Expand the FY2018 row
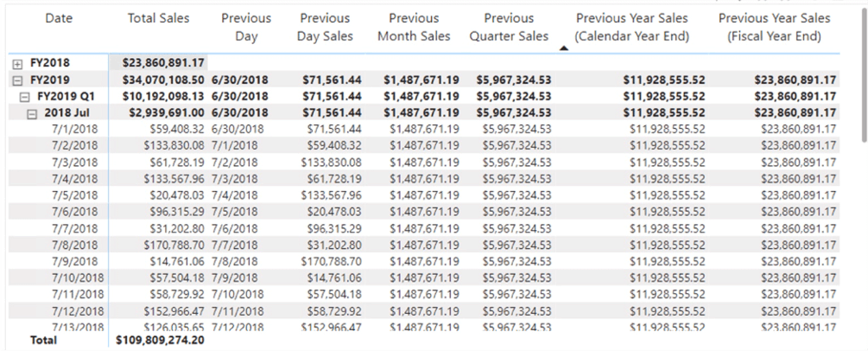868x351 pixels. click(x=17, y=63)
